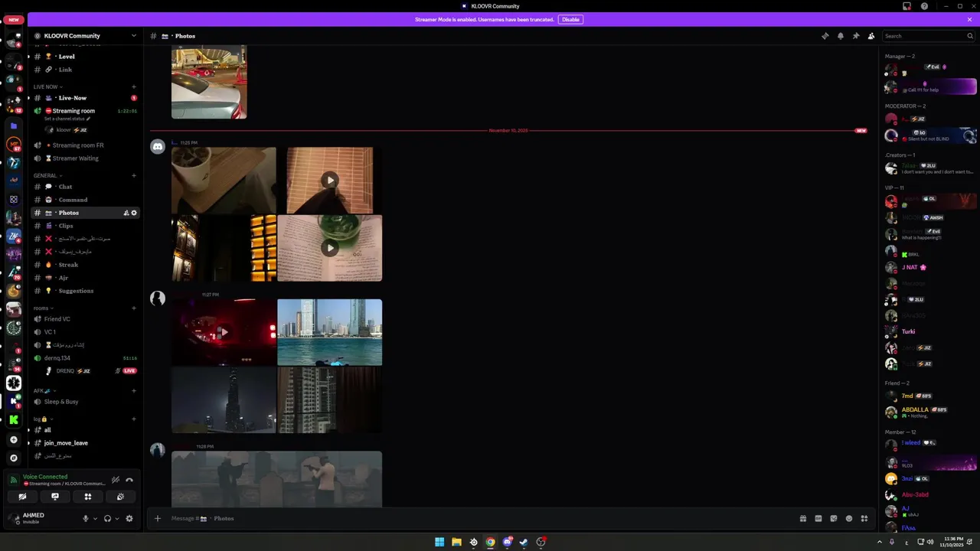Open output device options arrow
980x551 pixels.
(116, 518)
